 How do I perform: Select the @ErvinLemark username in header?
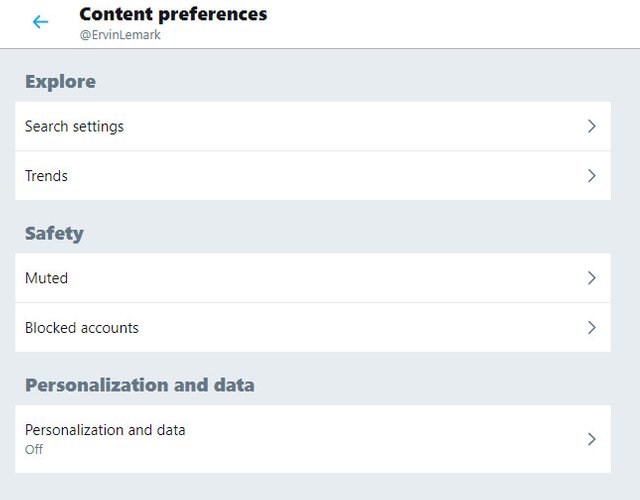(x=120, y=35)
